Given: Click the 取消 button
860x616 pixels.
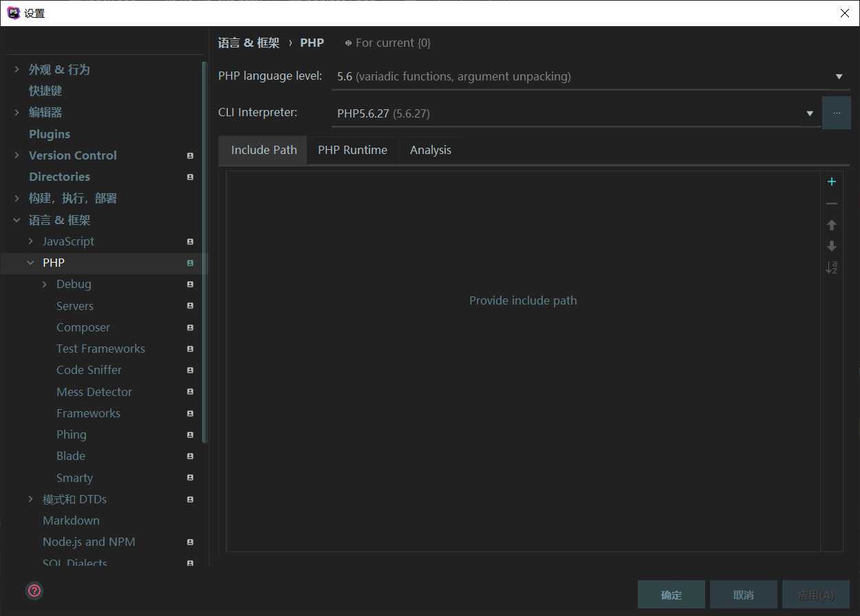Looking at the screenshot, I should pyautogui.click(x=744, y=595).
